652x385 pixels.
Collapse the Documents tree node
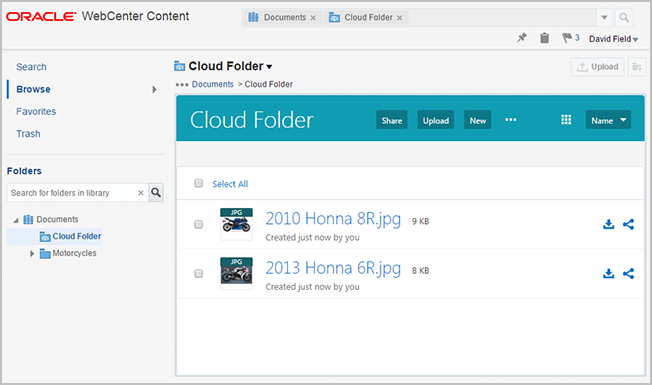(16, 220)
